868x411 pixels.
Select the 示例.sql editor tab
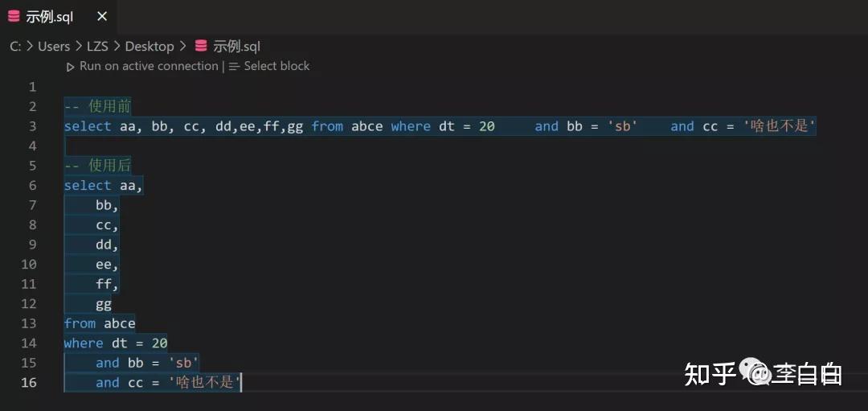pyautogui.click(x=58, y=17)
